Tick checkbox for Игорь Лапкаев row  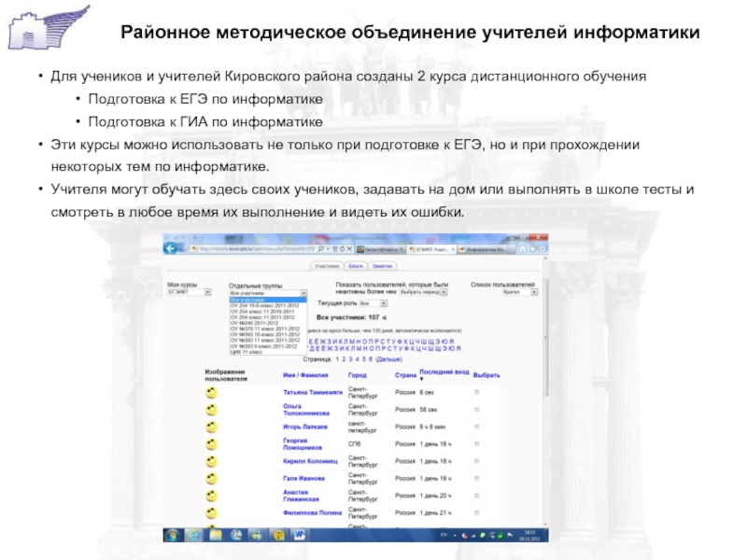point(477,427)
